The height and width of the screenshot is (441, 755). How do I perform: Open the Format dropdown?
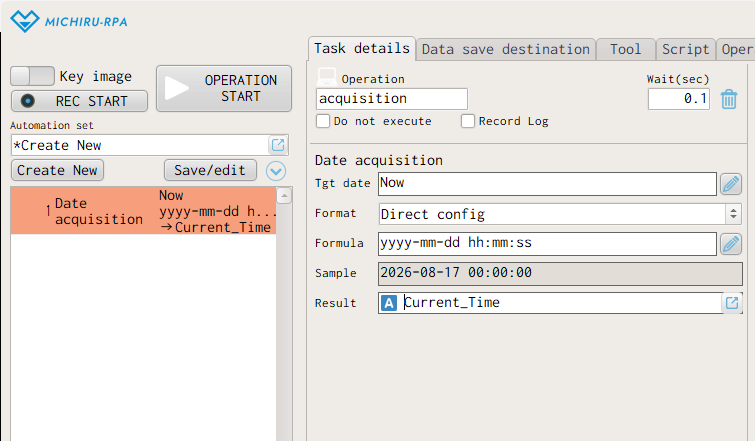560,214
